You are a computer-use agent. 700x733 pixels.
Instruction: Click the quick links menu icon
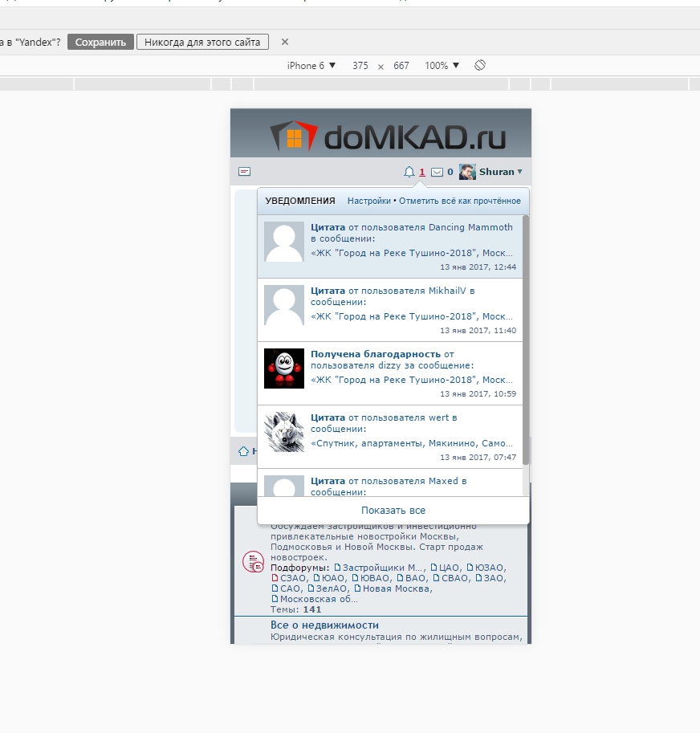click(x=245, y=172)
